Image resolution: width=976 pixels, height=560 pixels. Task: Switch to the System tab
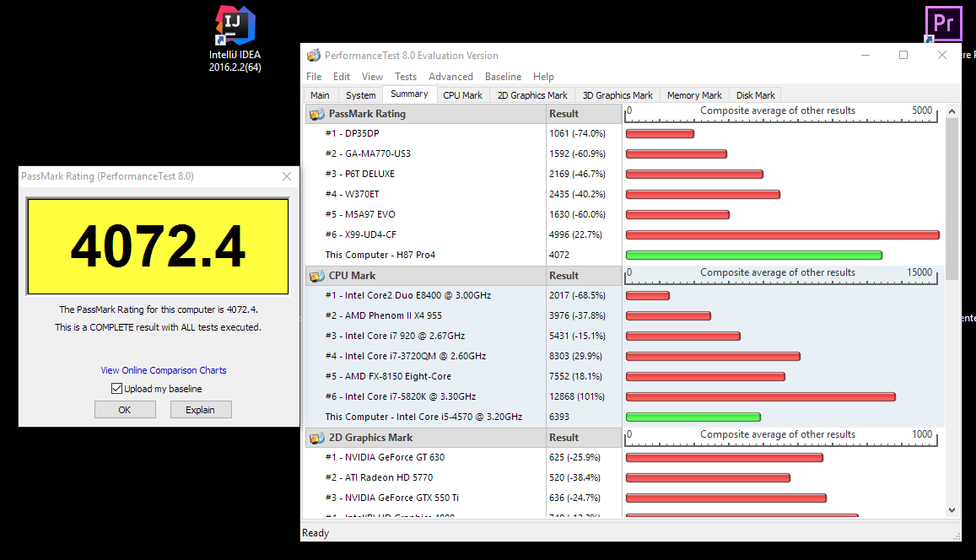point(360,95)
